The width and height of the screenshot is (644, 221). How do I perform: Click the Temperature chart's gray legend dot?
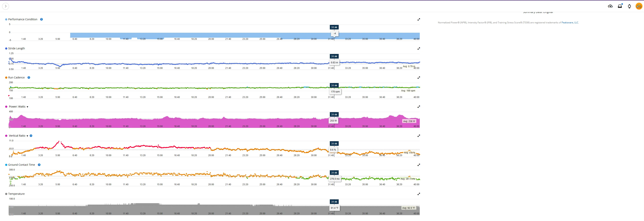6,194
